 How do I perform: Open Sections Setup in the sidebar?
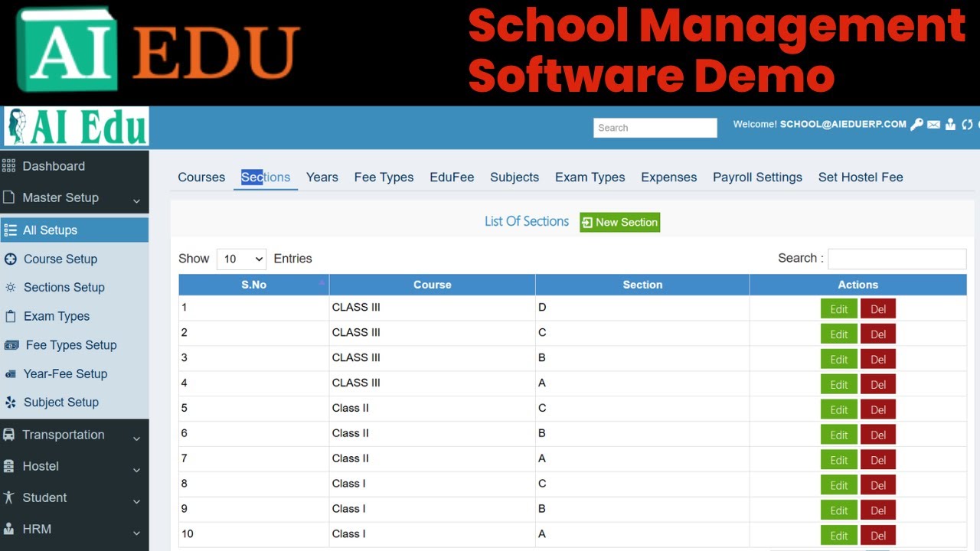tap(64, 288)
